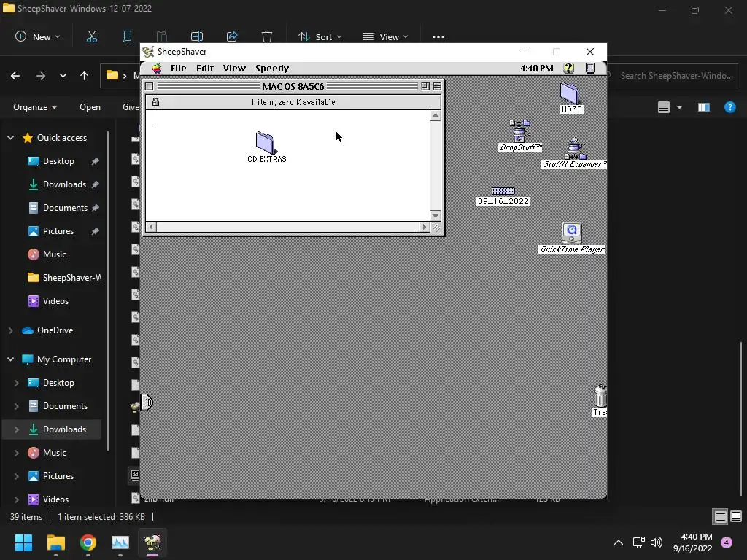Viewport: 747px width, 560px height.
Task: Select the StuffIt Expander icon
Action: coord(575,148)
